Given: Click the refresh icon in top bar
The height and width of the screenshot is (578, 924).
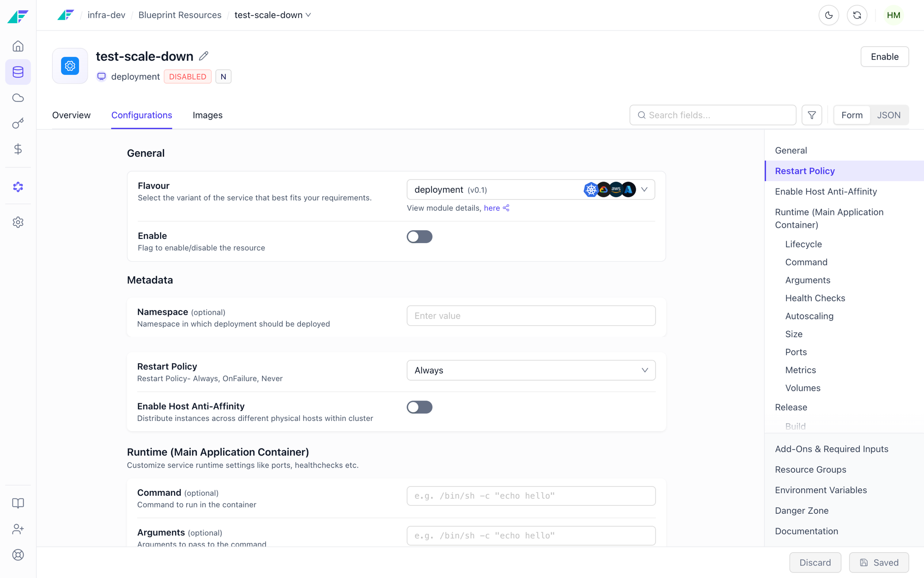Looking at the screenshot, I should point(857,15).
